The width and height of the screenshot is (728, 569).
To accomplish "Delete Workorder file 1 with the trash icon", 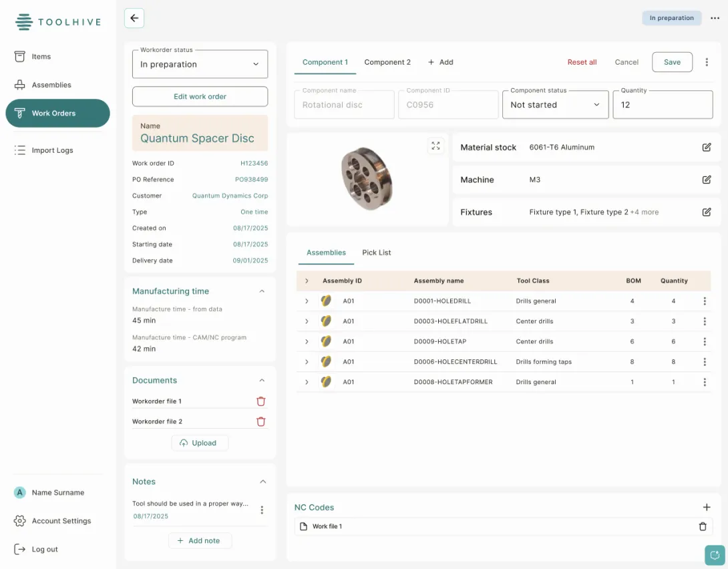I will click(261, 401).
